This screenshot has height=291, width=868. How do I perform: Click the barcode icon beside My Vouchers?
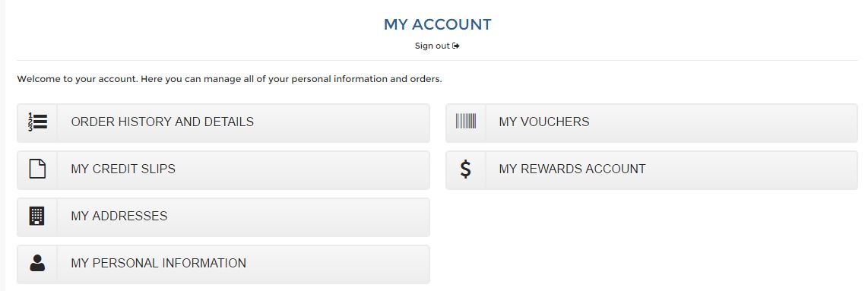pos(466,121)
